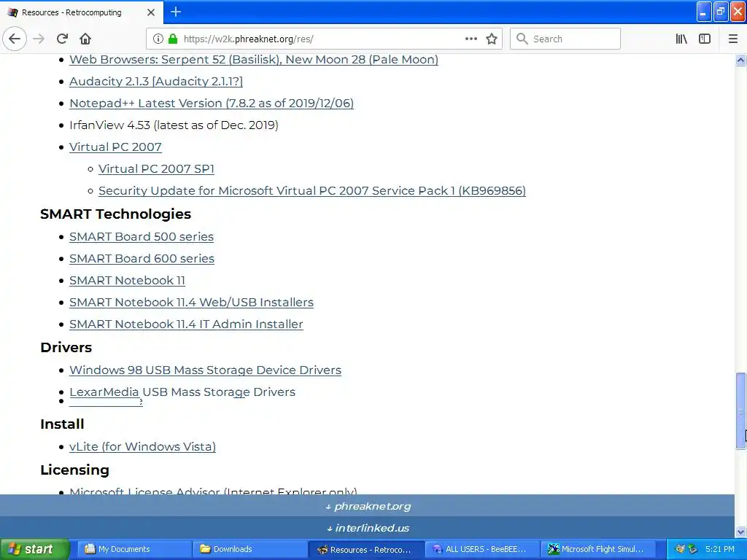Open SMART Board 600 series link
Viewport: 747px width, 560px height.
pyautogui.click(x=142, y=259)
